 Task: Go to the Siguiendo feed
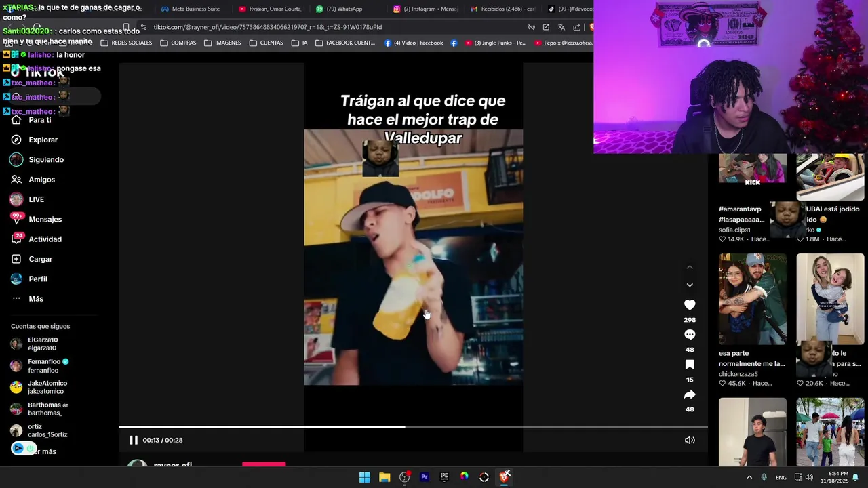37,160
